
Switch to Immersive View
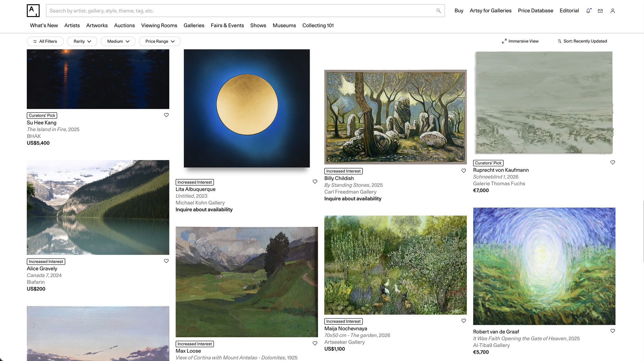[x=520, y=41]
